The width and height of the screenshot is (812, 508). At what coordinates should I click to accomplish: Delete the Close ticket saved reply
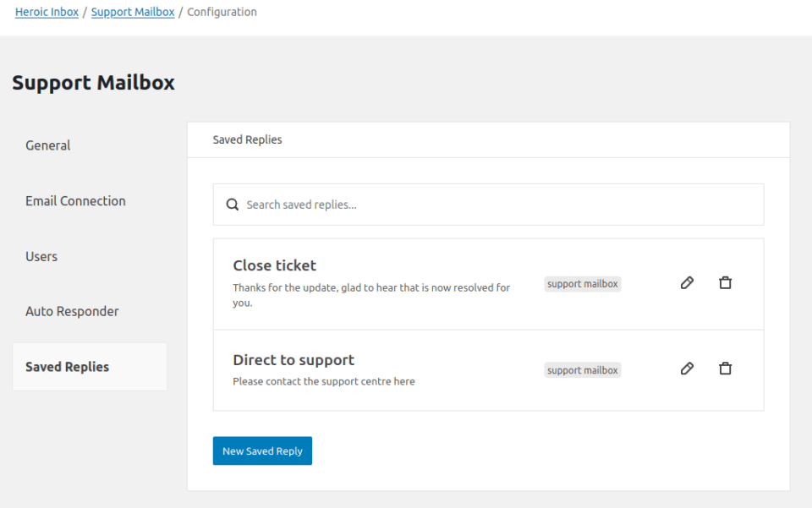point(725,283)
